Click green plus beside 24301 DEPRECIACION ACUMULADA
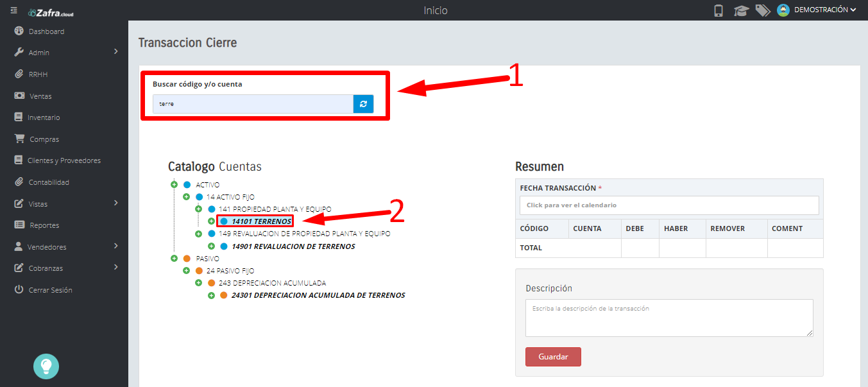The image size is (868, 387). click(211, 295)
